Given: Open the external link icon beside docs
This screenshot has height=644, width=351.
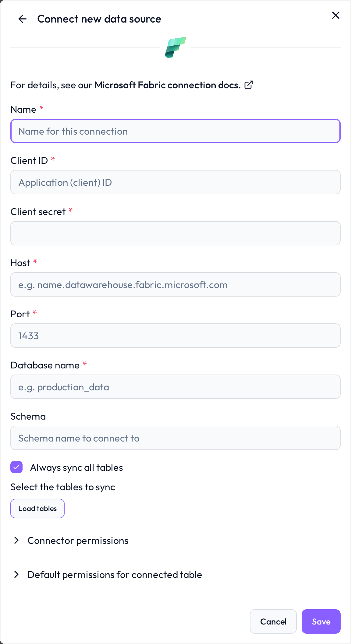Looking at the screenshot, I should click(x=249, y=85).
